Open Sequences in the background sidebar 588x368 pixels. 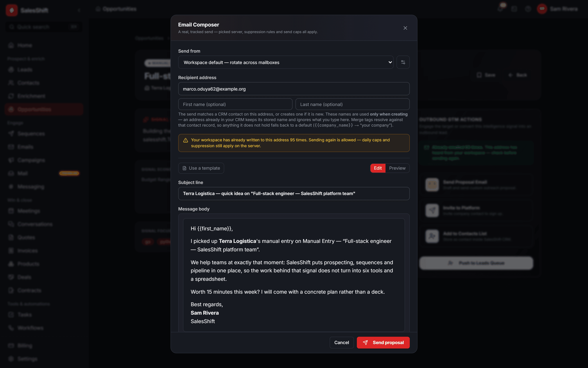tap(44, 134)
